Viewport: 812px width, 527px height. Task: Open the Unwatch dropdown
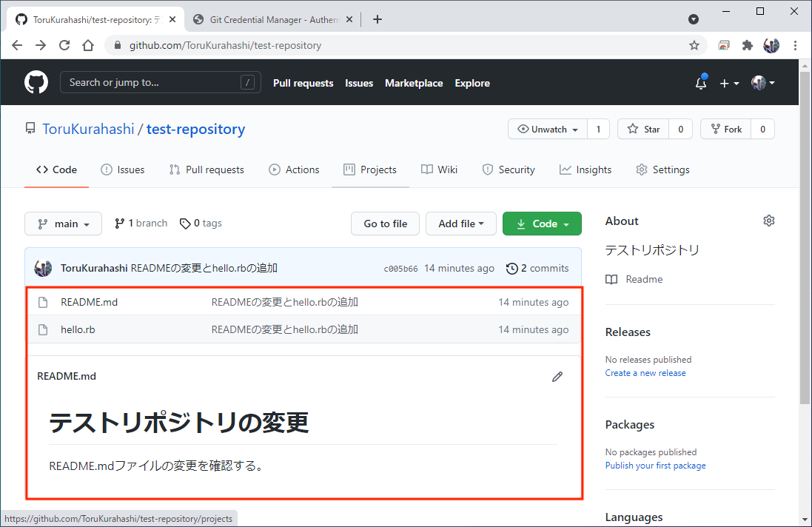(x=548, y=130)
